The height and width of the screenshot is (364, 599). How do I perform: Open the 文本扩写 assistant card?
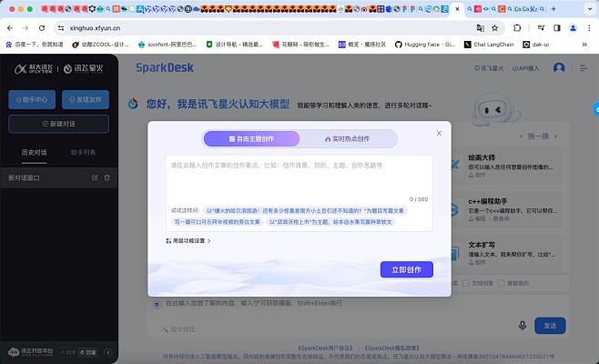(x=506, y=253)
